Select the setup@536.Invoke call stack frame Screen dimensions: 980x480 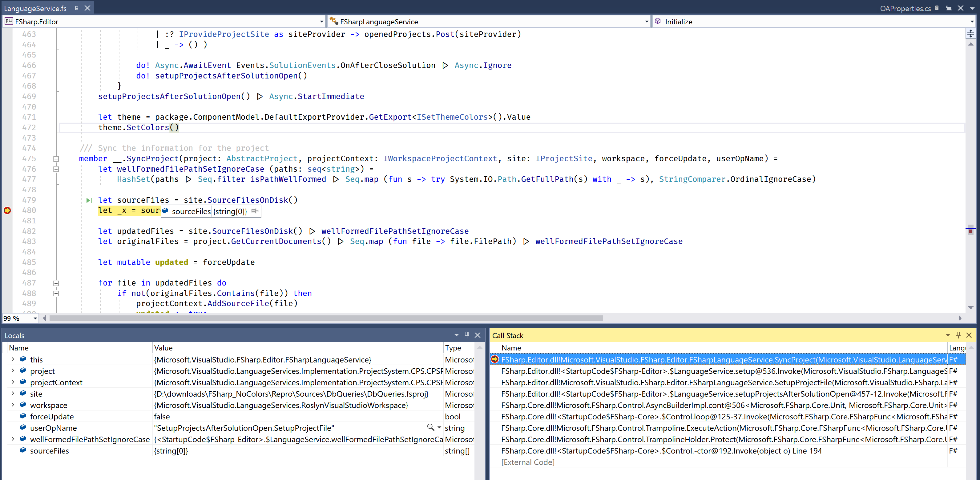(x=723, y=371)
